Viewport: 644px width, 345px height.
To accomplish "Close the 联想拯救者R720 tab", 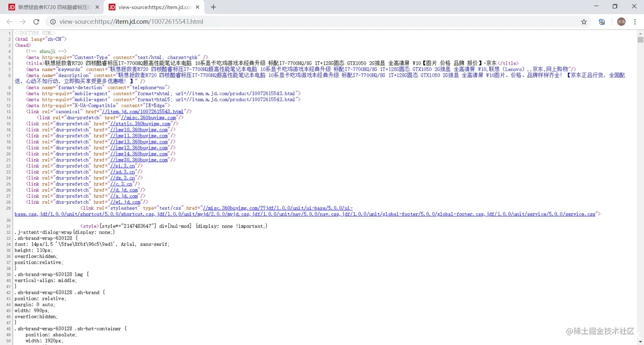I will [x=97, y=7].
